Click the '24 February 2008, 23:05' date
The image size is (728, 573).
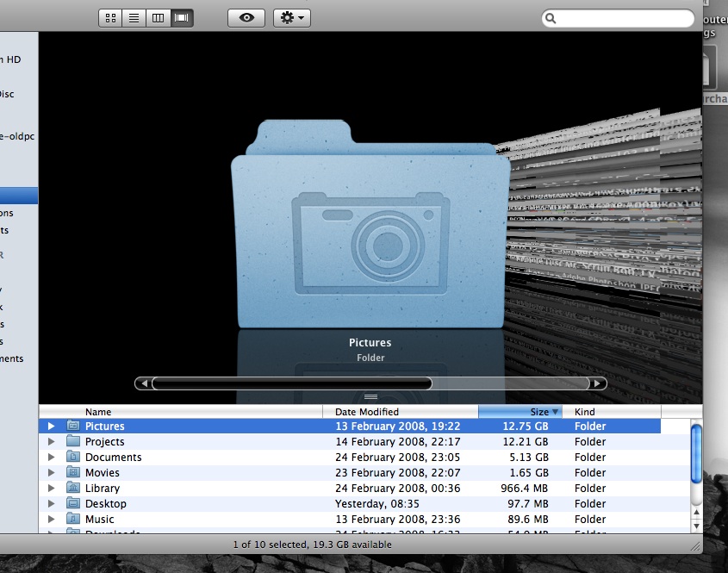(x=397, y=458)
